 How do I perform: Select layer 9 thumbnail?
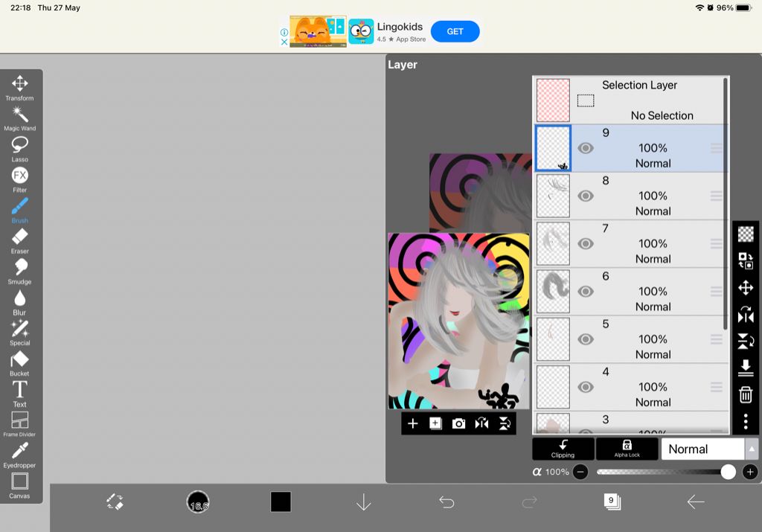(x=553, y=148)
